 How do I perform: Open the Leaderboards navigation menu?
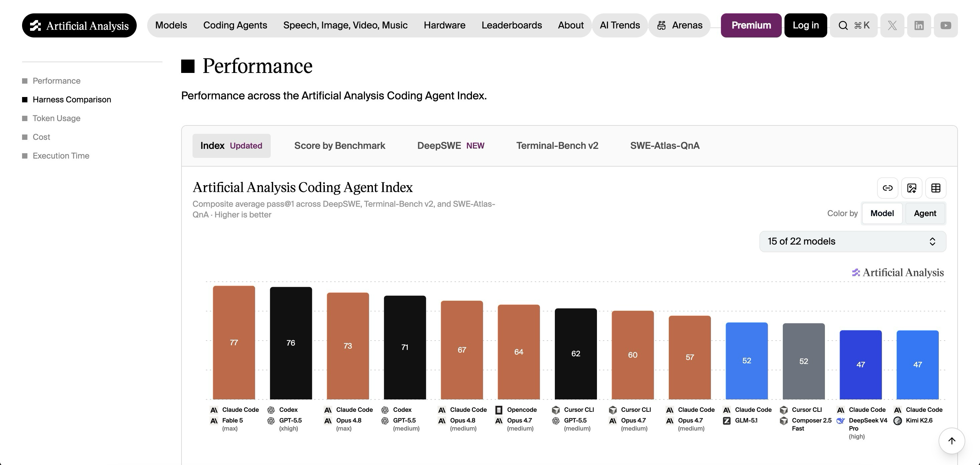click(x=512, y=25)
